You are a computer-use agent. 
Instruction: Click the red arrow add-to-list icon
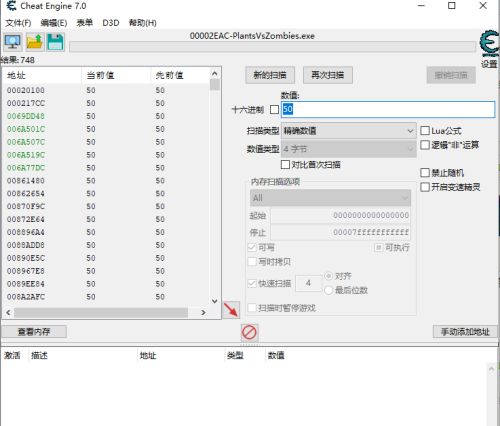tap(231, 310)
